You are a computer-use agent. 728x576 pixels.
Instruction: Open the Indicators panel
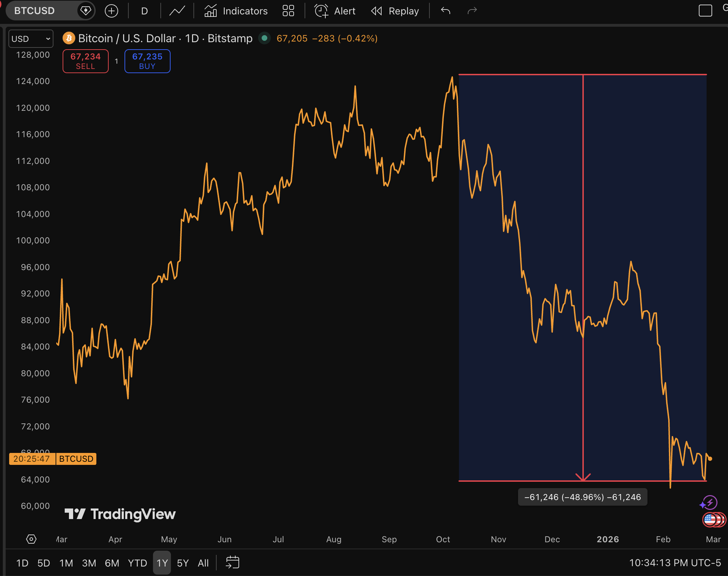pyautogui.click(x=236, y=11)
